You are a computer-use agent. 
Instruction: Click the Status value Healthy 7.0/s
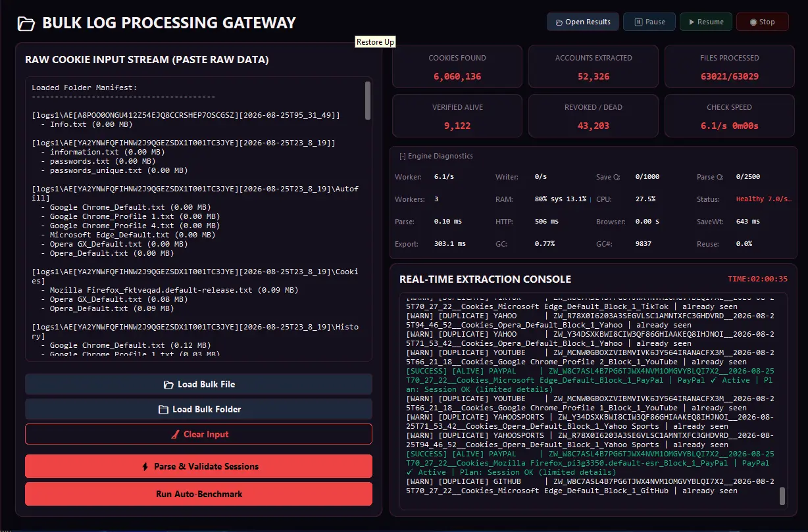coord(763,199)
